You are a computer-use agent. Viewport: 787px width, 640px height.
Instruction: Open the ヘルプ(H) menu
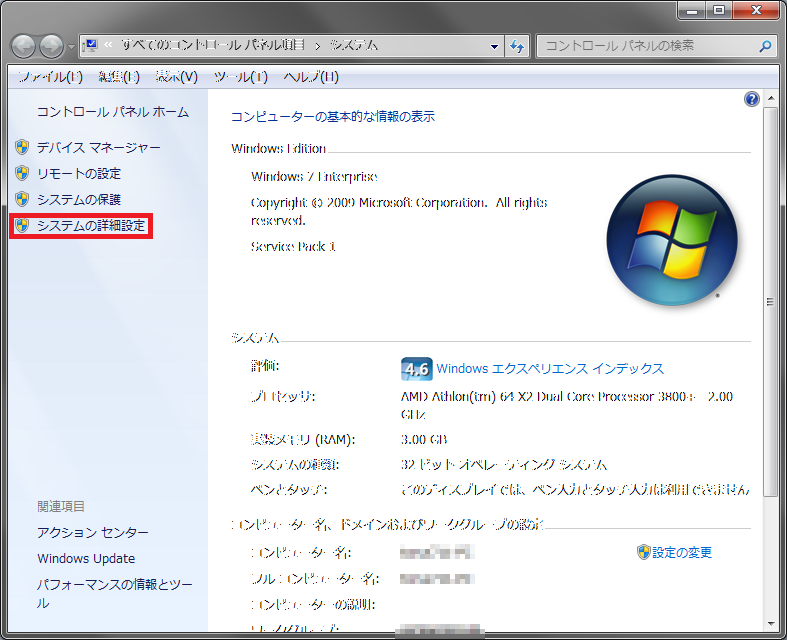[311, 77]
